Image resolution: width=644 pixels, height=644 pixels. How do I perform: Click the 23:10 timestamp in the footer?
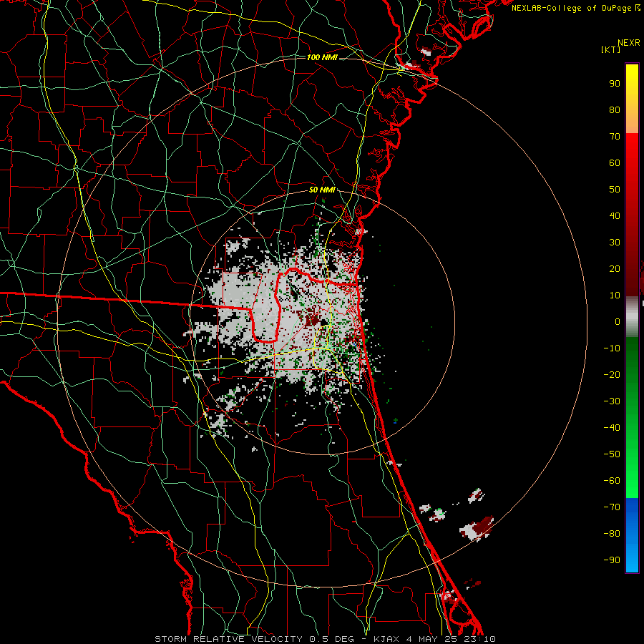pyautogui.click(x=481, y=639)
